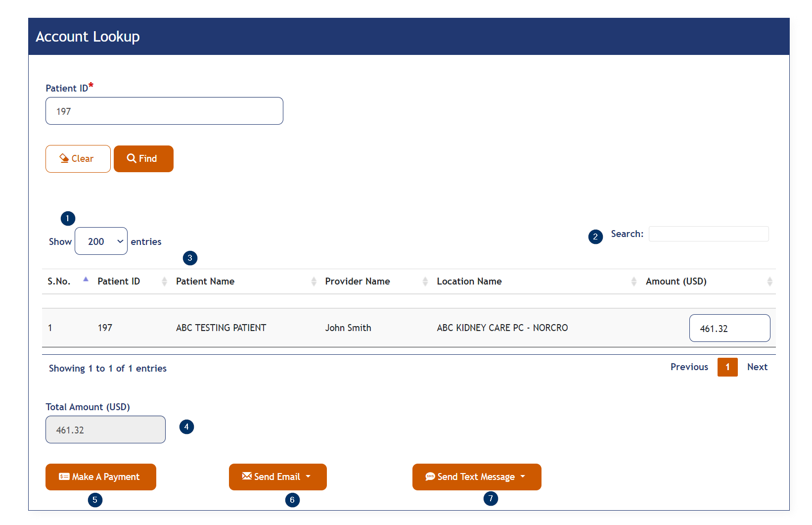Screen dimensions: 812x525
Task: Click the Patient ID input showing 197
Action: pos(164,111)
